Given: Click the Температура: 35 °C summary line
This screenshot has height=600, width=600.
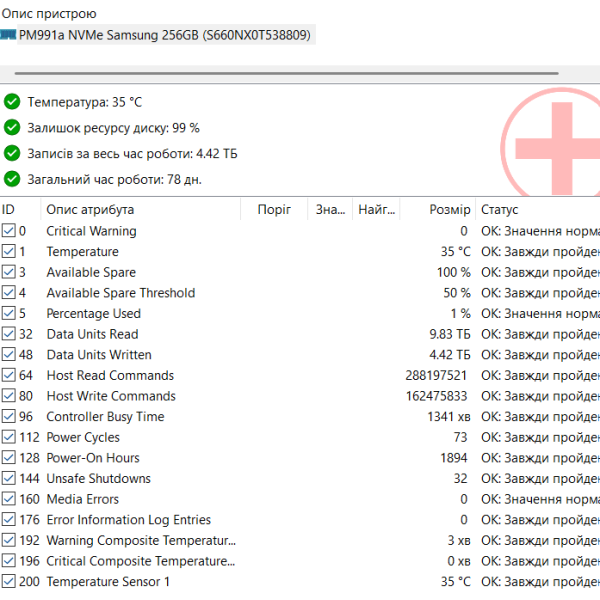Looking at the screenshot, I should (85, 102).
